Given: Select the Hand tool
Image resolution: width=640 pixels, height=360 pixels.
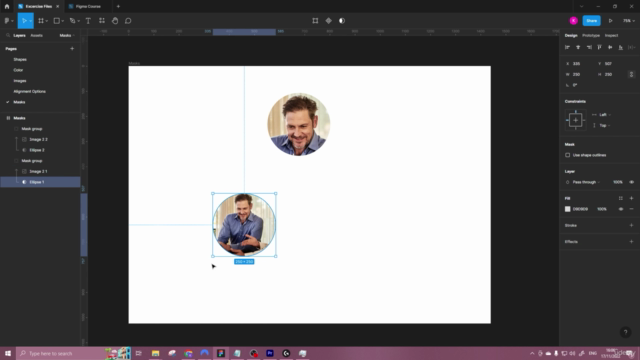Looking at the screenshot, I should [115, 21].
